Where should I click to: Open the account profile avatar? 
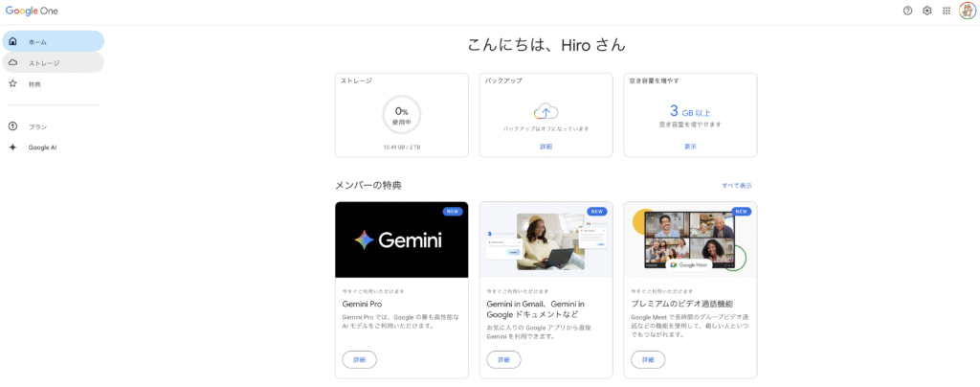(967, 11)
